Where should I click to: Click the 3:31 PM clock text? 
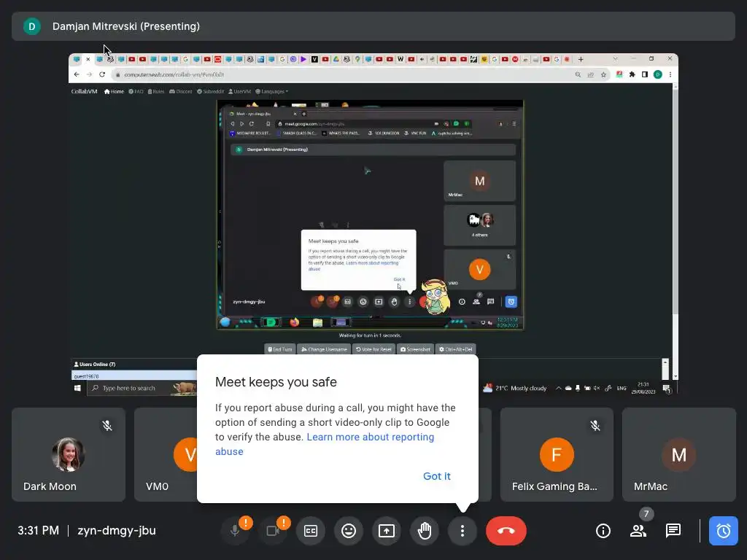[38, 531]
